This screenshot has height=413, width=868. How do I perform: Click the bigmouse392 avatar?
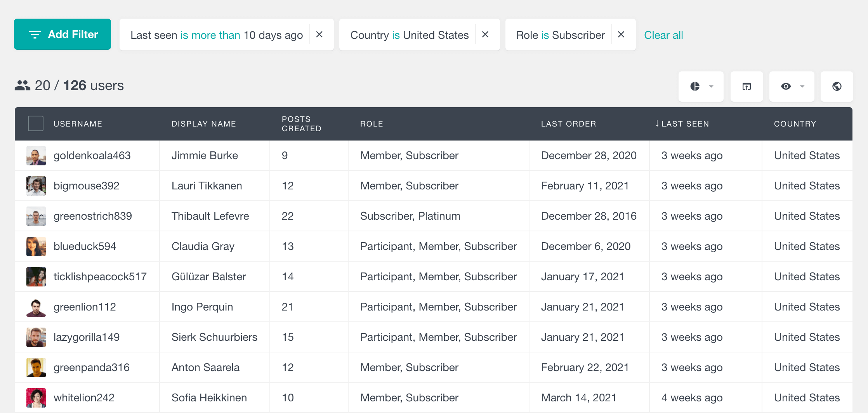tap(36, 186)
